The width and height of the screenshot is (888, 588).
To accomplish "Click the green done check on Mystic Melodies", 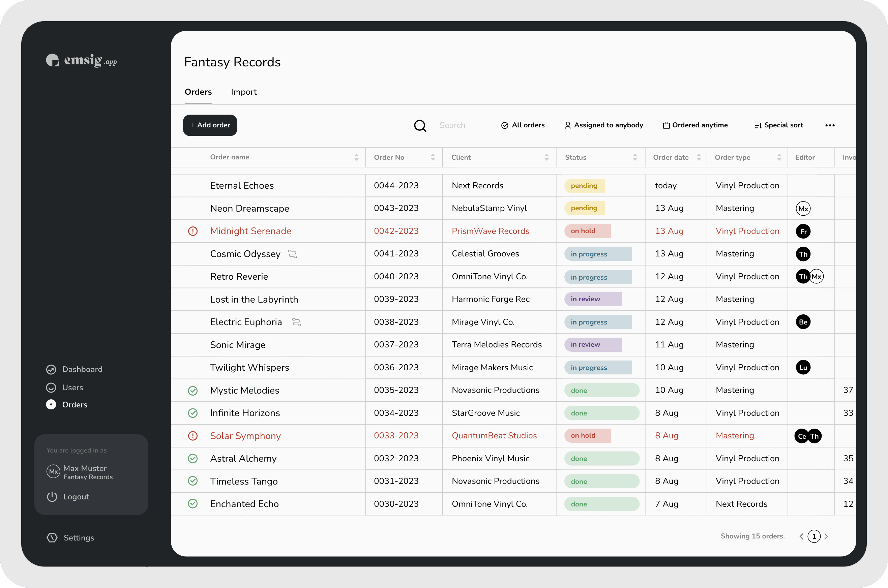I will [193, 391].
